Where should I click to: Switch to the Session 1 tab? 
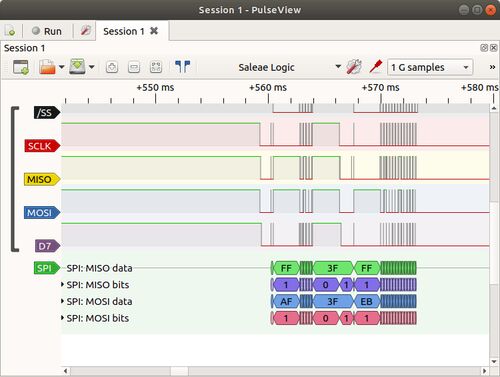pos(130,31)
